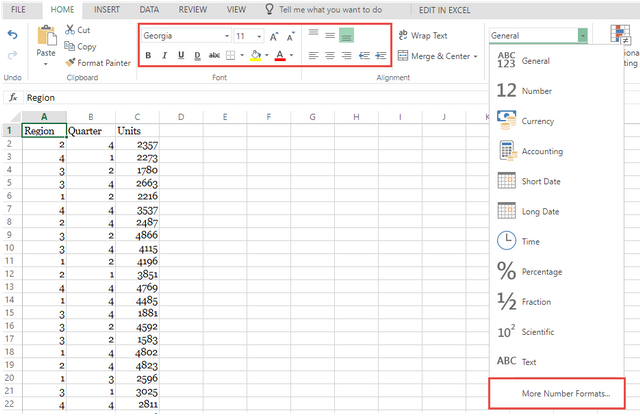Open the Georgia font name dropdown

coord(227,36)
